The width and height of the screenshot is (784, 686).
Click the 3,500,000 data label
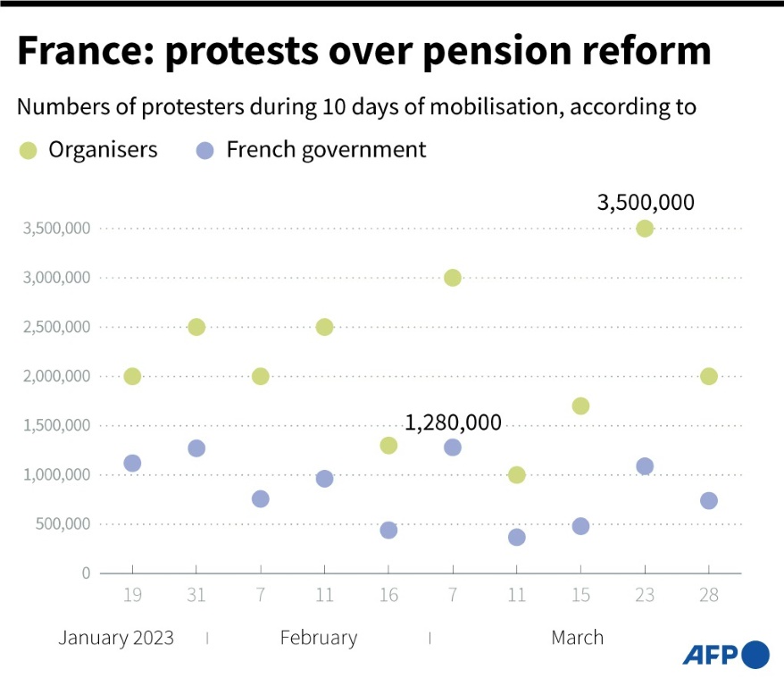click(x=645, y=203)
